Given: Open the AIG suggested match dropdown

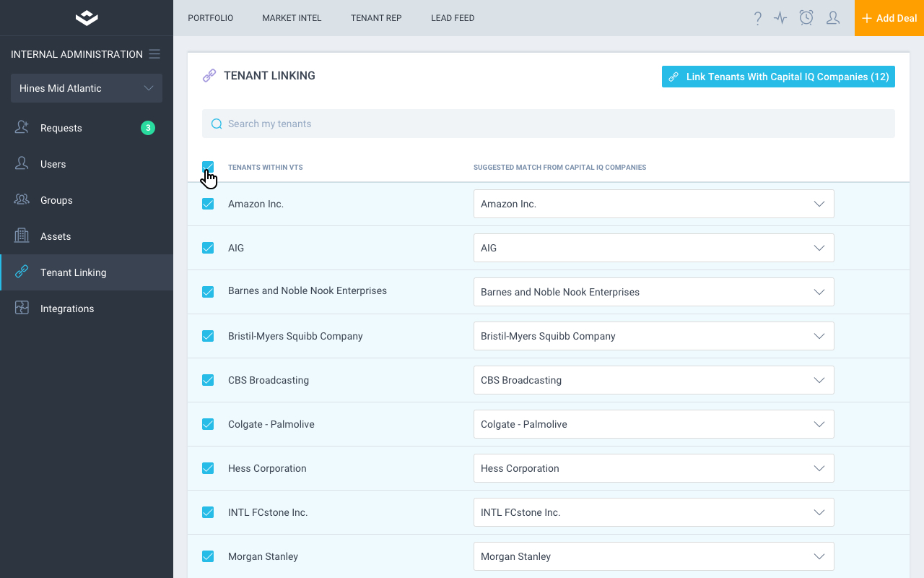Looking at the screenshot, I should coord(653,248).
